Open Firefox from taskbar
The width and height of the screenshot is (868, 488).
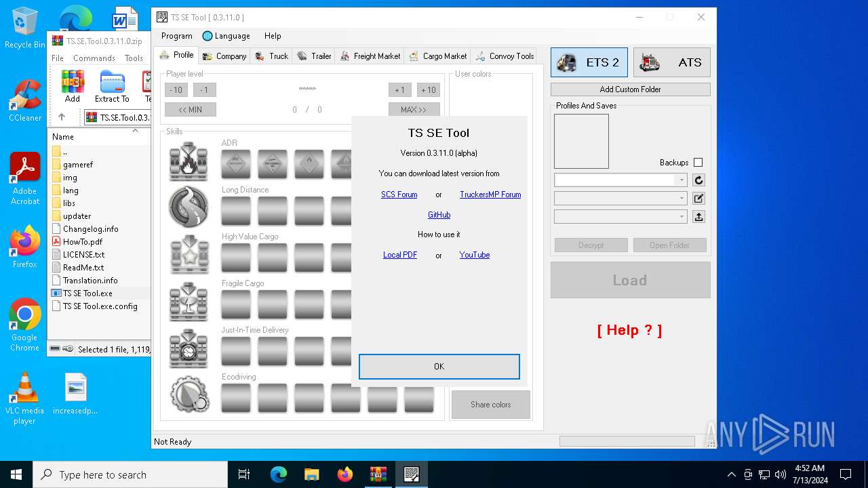pos(345,474)
